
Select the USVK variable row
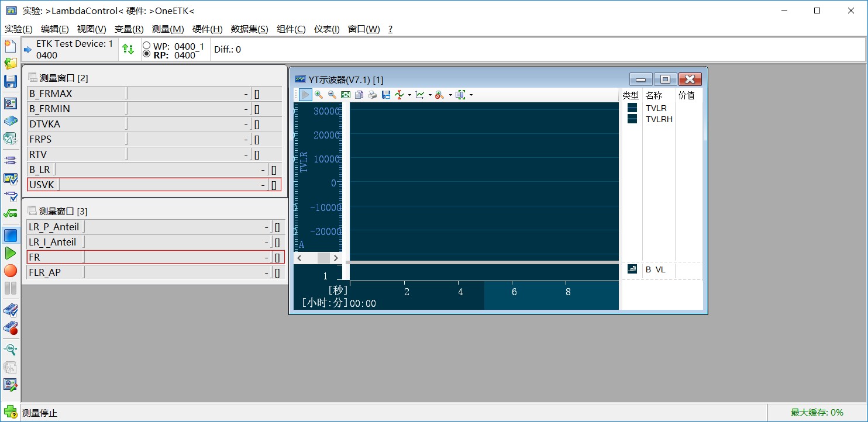tap(43, 184)
